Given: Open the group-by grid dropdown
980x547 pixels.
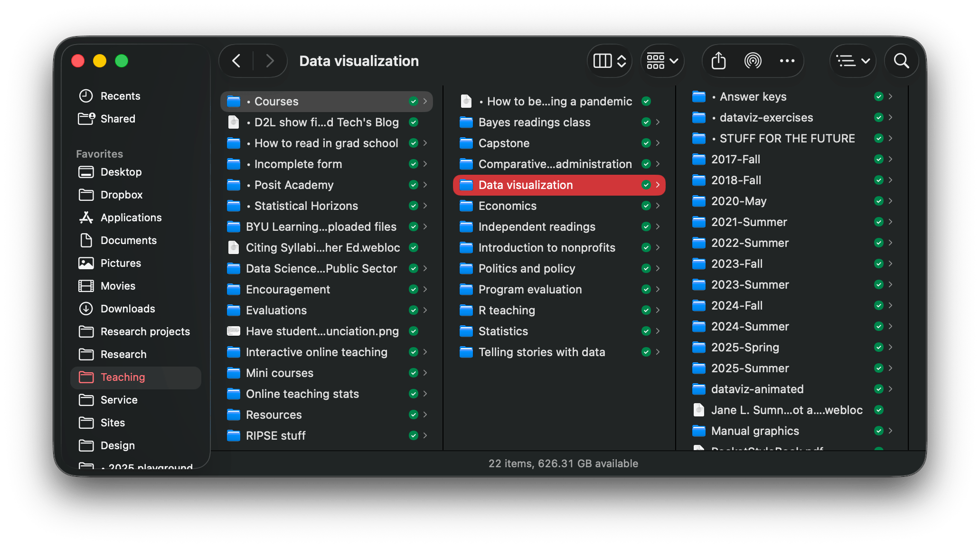Looking at the screenshot, I should pos(662,61).
